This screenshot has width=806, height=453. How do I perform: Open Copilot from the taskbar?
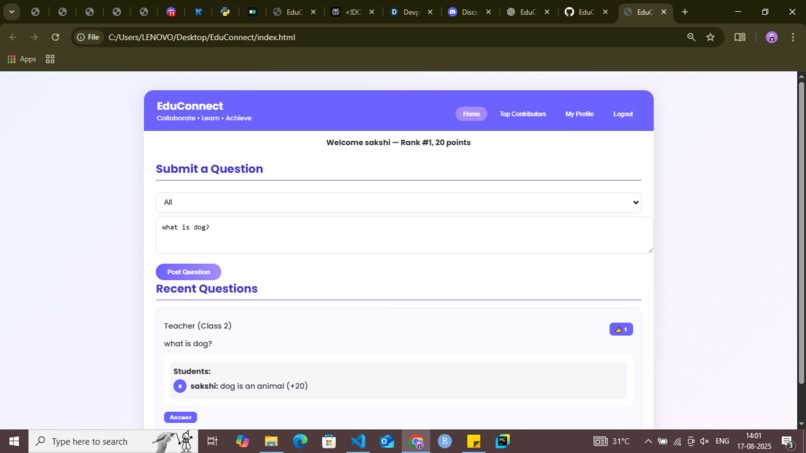click(242, 441)
